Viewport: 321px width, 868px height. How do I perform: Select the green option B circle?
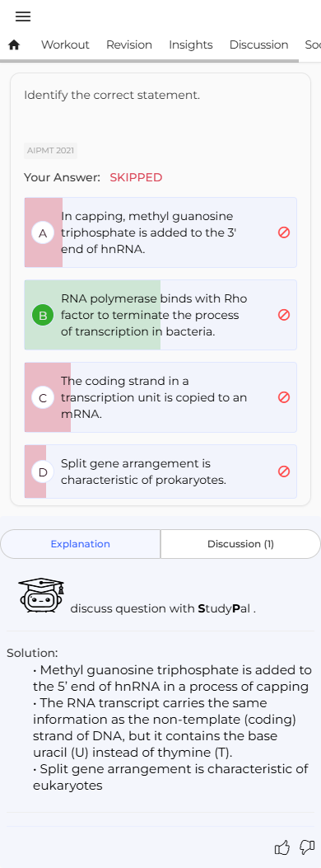click(x=43, y=316)
